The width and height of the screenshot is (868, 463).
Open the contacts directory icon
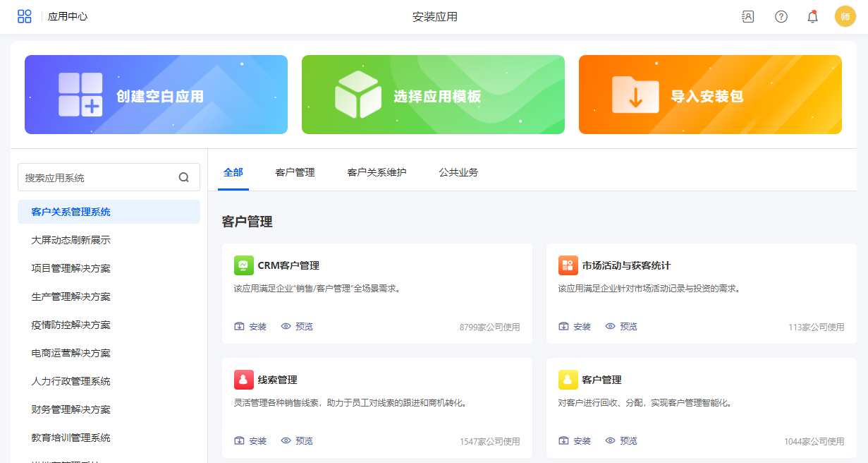click(748, 16)
